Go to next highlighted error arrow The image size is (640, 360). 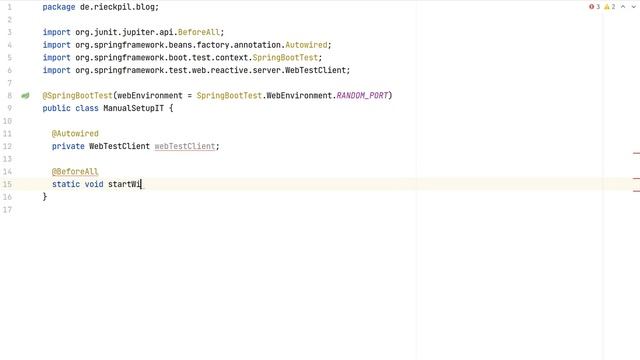click(634, 7)
